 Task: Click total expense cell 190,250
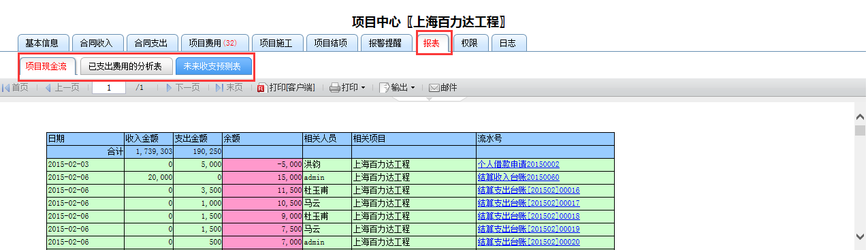coord(197,151)
